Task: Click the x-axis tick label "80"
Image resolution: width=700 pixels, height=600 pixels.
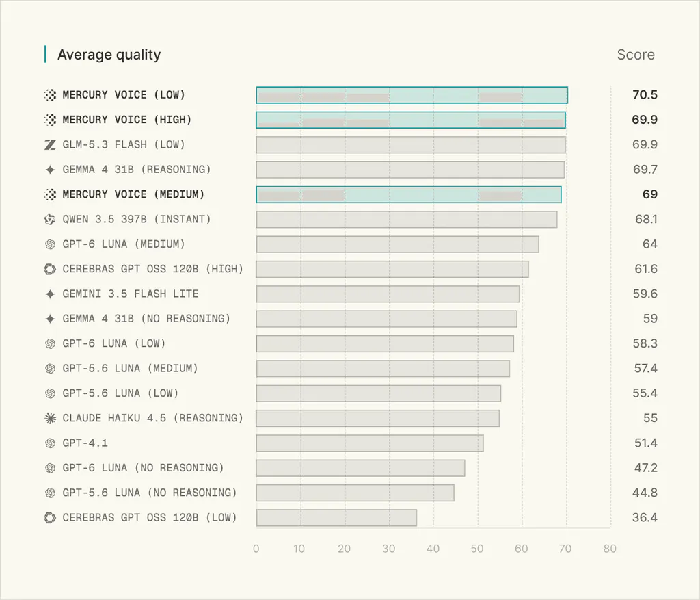Action: tap(610, 549)
